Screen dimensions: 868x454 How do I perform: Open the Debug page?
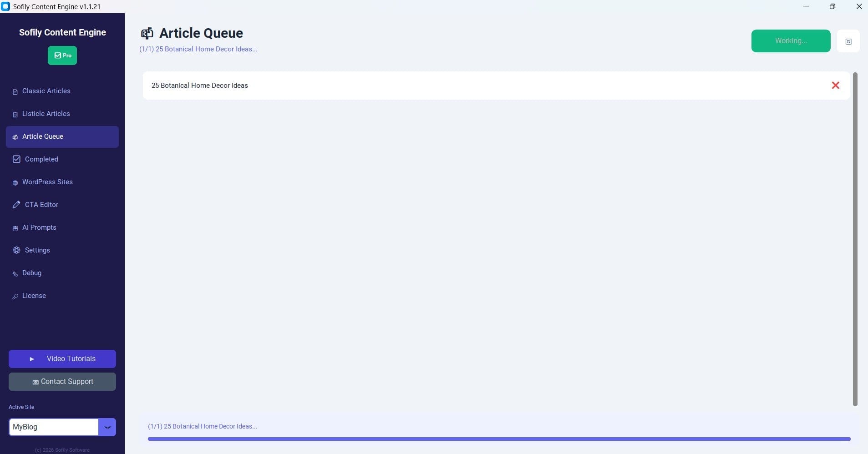(62, 273)
